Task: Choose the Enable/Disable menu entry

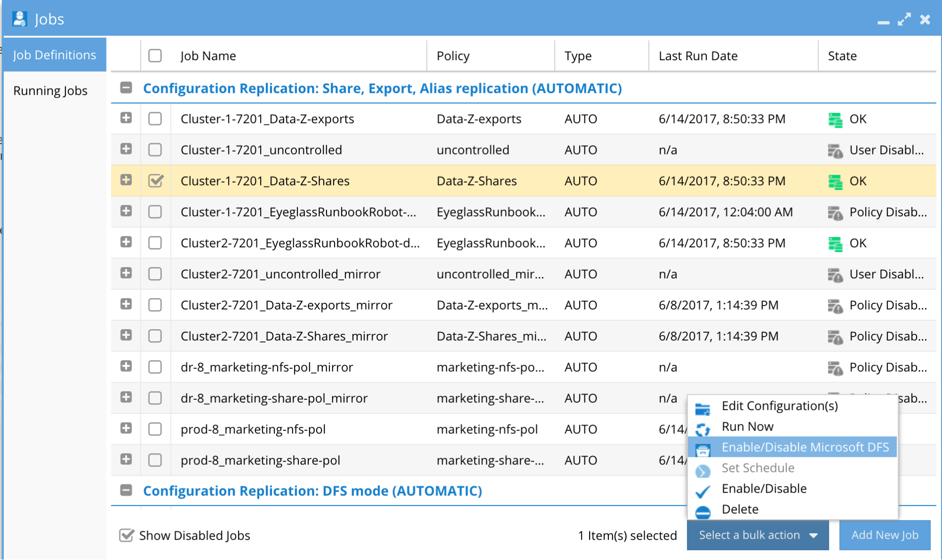Action: point(792,489)
